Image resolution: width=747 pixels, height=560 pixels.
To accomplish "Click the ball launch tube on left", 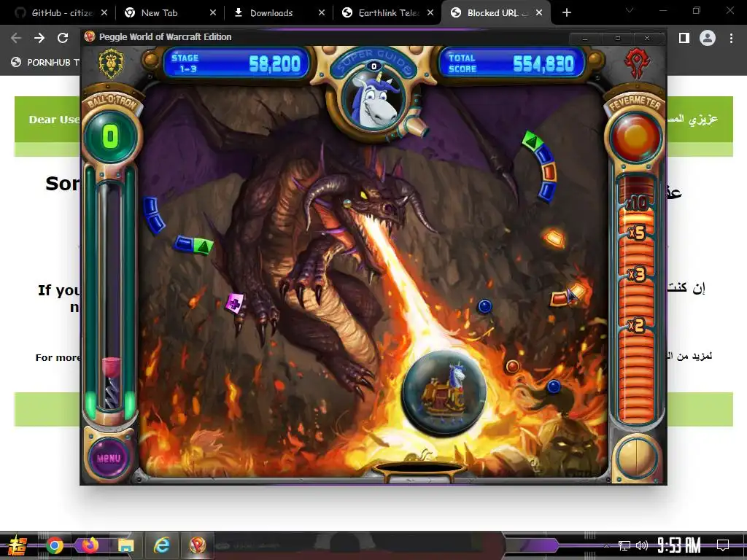I will tap(111, 295).
